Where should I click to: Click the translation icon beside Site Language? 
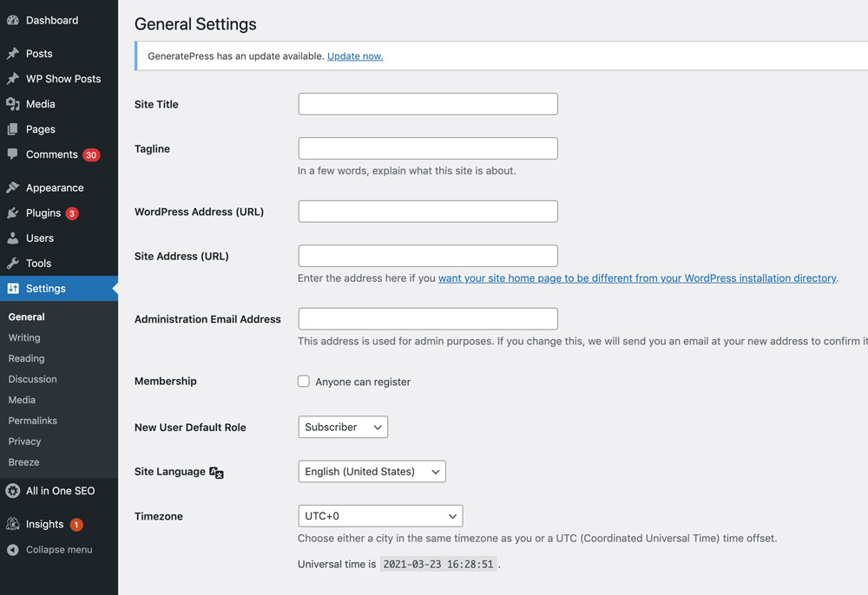click(x=216, y=473)
